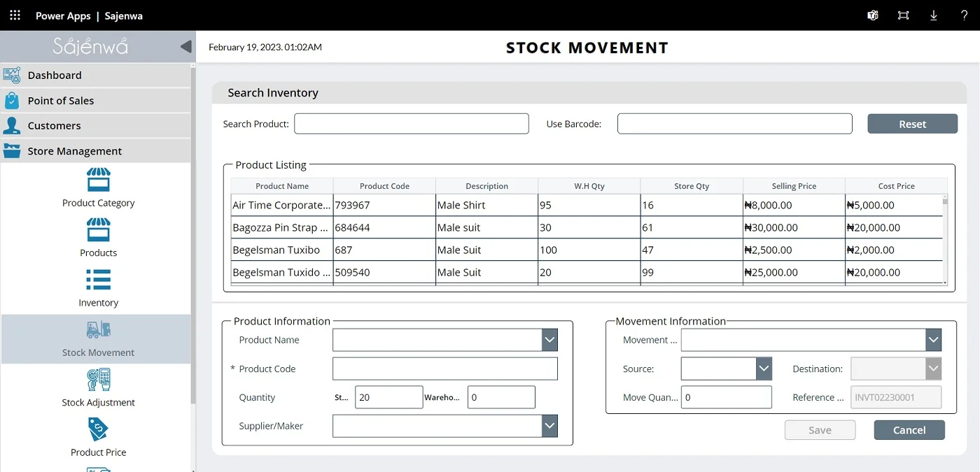Select the Inventory list icon
980x472 pixels.
coord(98,280)
